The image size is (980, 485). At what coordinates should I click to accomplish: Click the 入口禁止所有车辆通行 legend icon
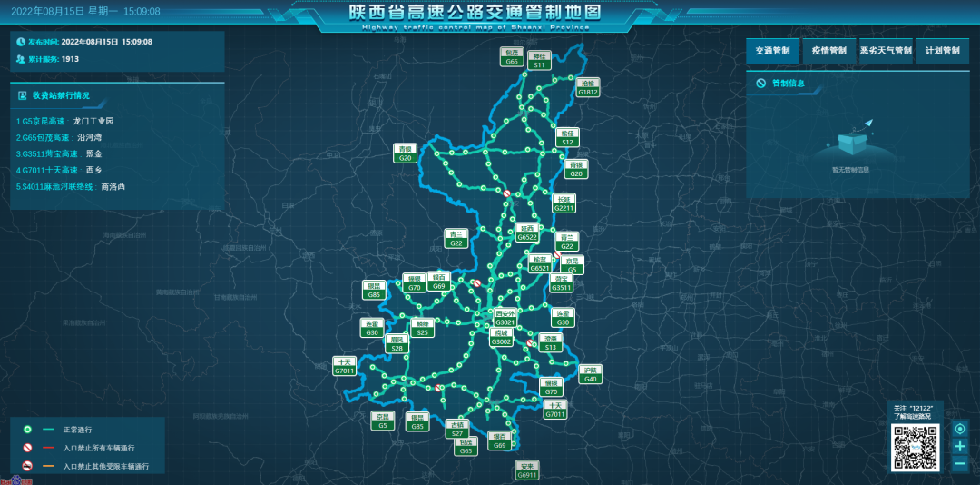point(28,448)
